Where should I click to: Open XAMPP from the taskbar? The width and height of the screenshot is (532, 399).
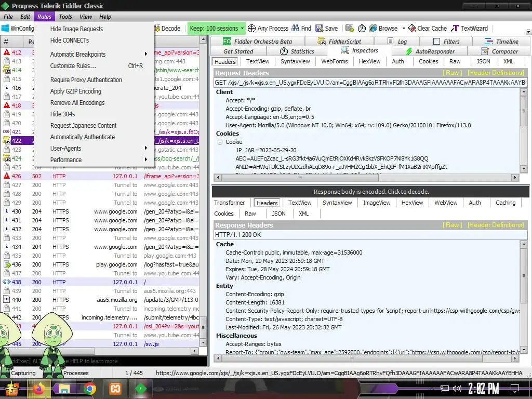(115, 389)
